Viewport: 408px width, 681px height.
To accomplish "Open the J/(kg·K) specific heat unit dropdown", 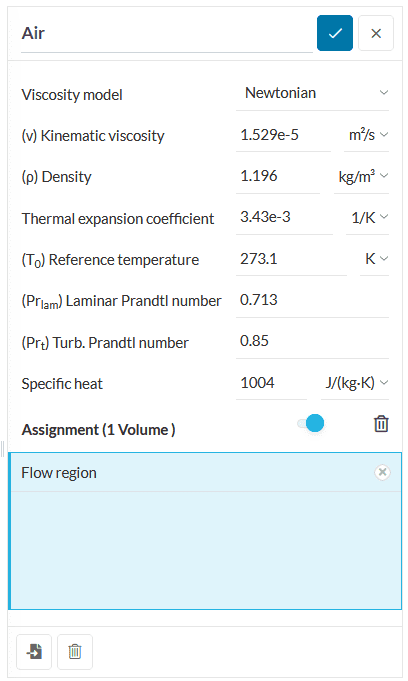I will pos(355,383).
